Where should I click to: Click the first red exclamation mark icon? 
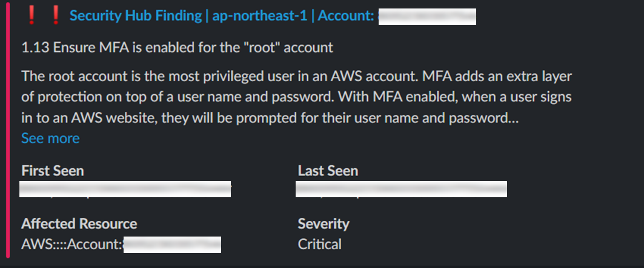point(31,16)
